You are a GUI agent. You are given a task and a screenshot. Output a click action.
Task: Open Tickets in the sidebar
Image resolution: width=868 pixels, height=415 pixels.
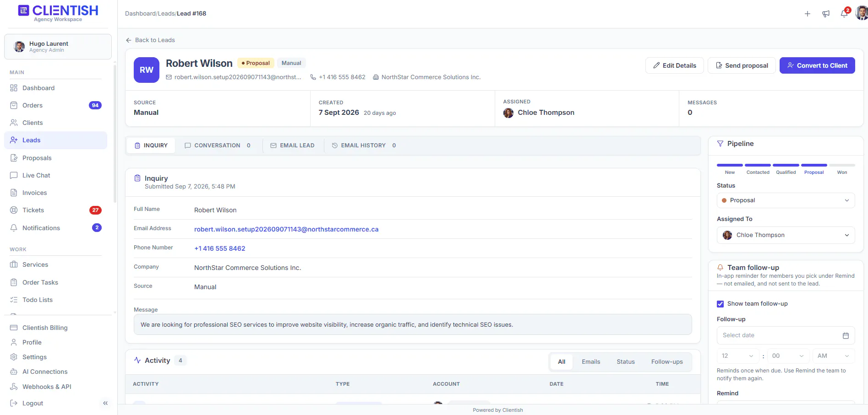pos(55,210)
